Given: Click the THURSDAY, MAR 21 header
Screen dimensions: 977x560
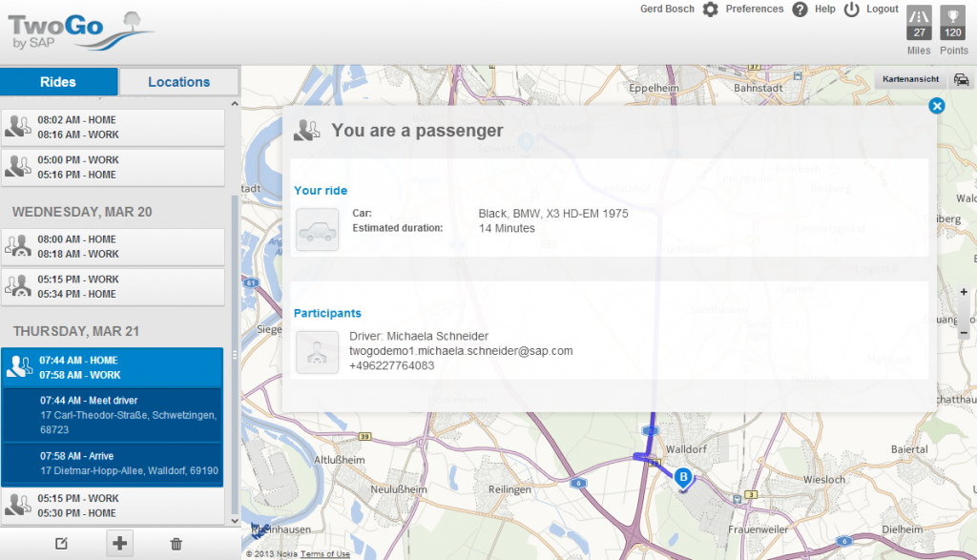Looking at the screenshot, I should click(x=76, y=331).
